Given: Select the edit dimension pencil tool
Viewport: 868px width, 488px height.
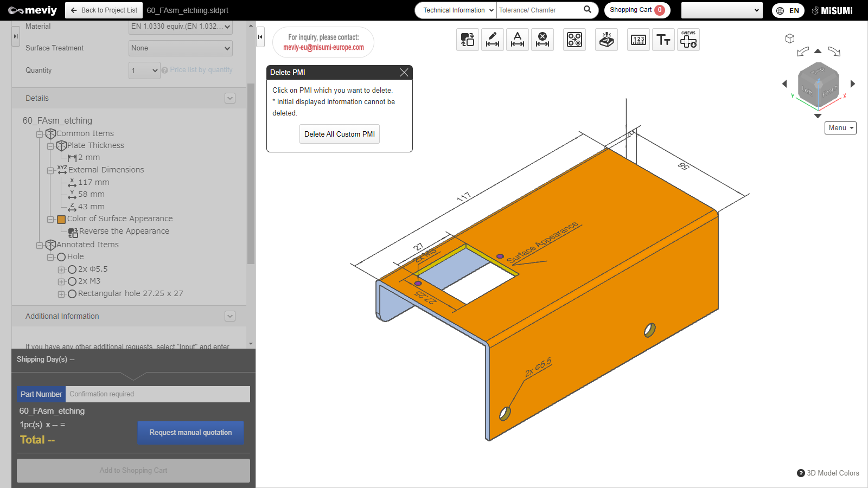Looking at the screenshot, I should point(493,40).
